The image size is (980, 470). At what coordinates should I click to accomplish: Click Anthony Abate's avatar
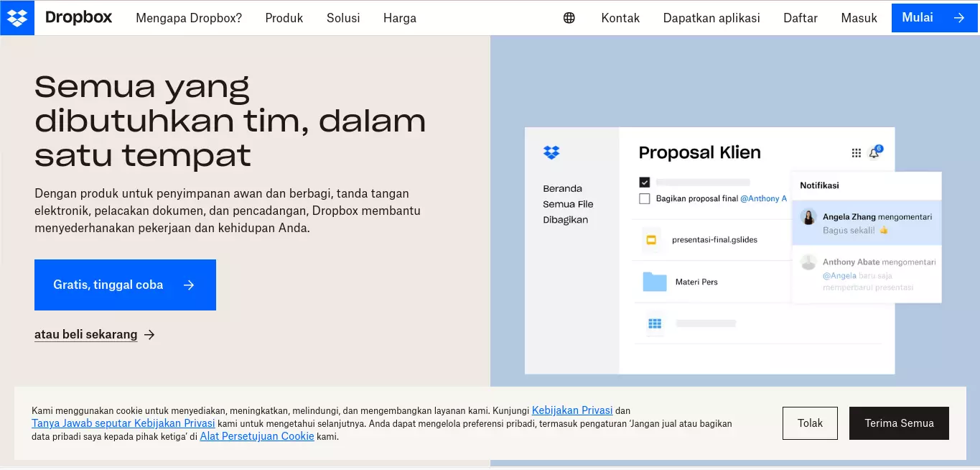pos(809,262)
